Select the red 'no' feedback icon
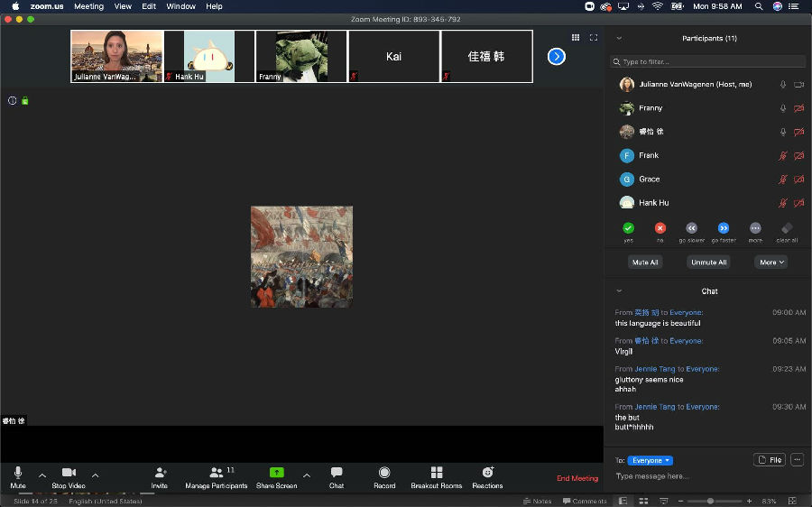The height and width of the screenshot is (507, 812). [x=660, y=228]
